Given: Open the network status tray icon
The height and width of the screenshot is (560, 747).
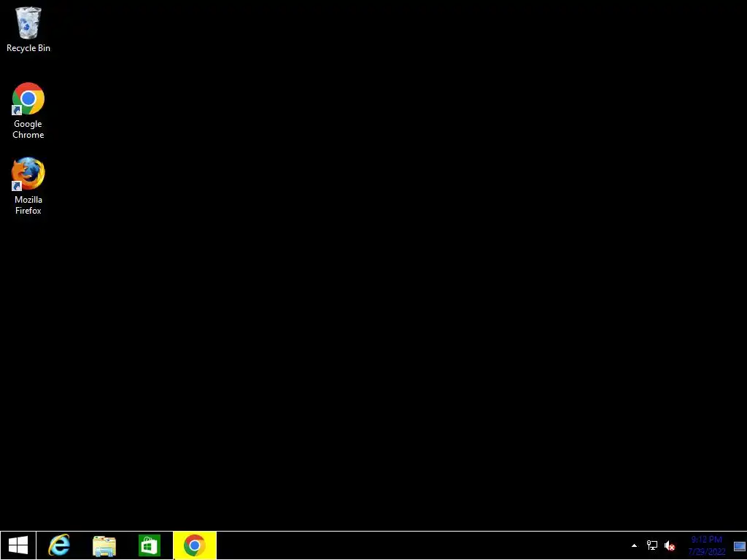Looking at the screenshot, I should pos(651,545).
